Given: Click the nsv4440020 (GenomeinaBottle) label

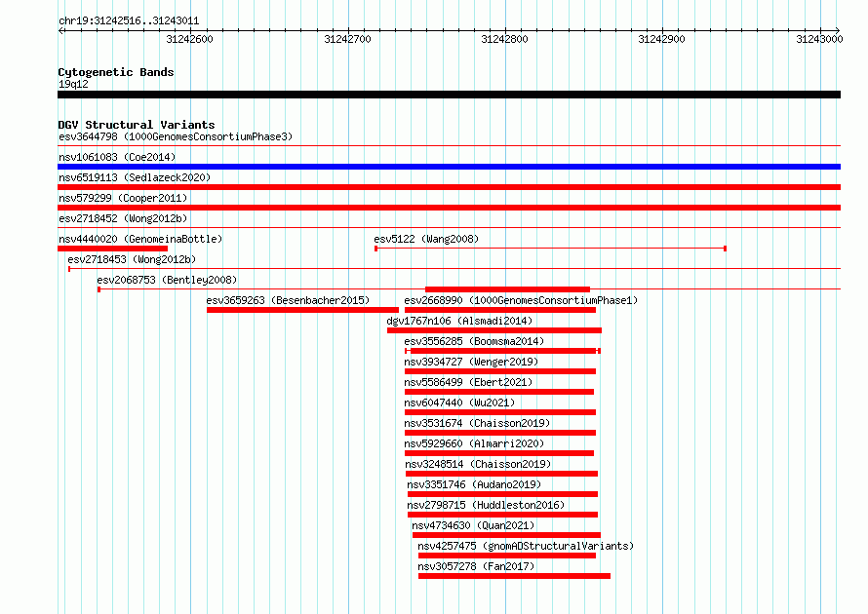Looking at the screenshot, I should coord(140,239).
